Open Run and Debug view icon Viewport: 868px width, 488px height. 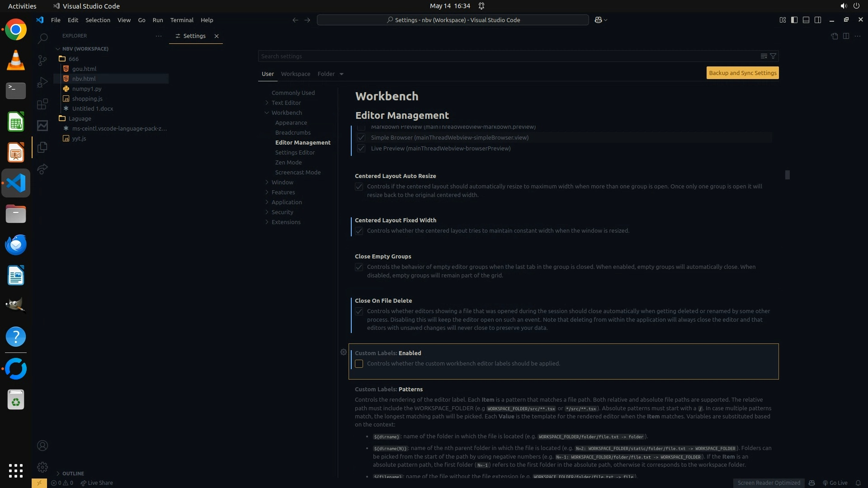[42, 82]
